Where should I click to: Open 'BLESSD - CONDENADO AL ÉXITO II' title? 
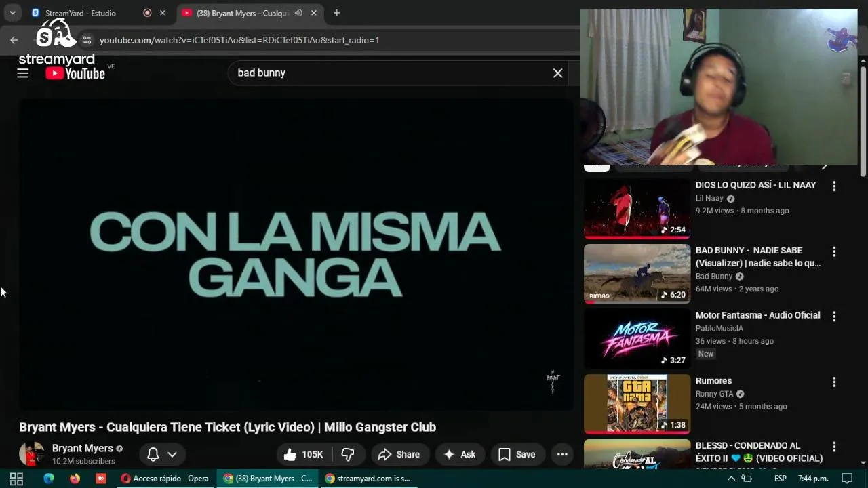759,452
